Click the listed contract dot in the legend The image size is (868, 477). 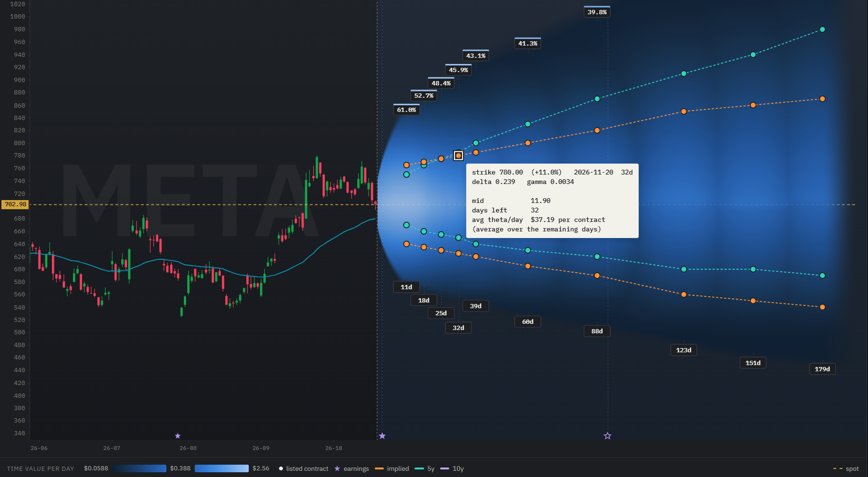(x=281, y=468)
